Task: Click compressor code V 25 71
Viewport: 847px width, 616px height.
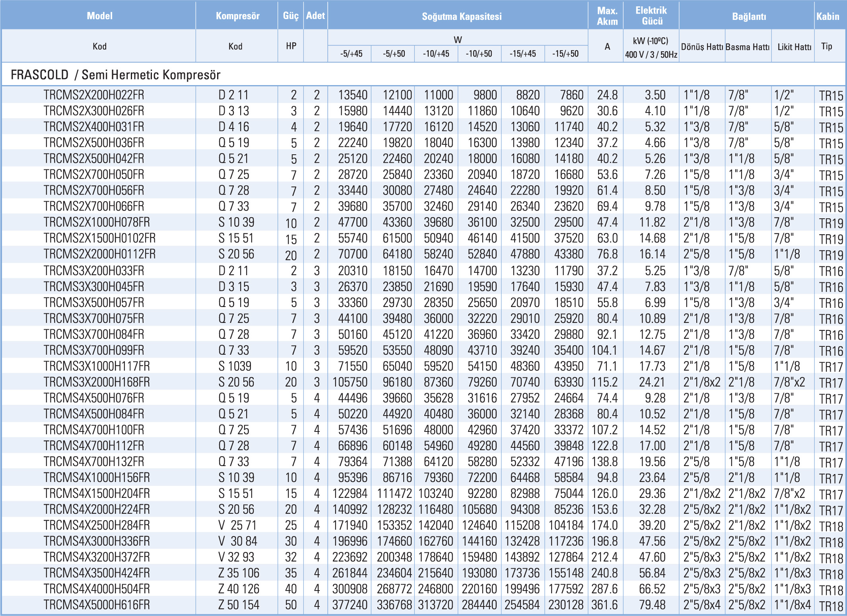Action: 237,525
